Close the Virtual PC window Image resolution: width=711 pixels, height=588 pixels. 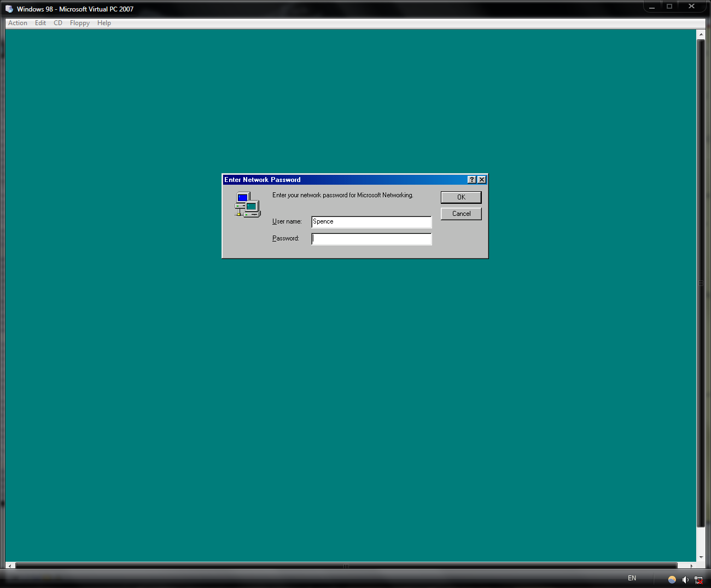click(x=691, y=7)
